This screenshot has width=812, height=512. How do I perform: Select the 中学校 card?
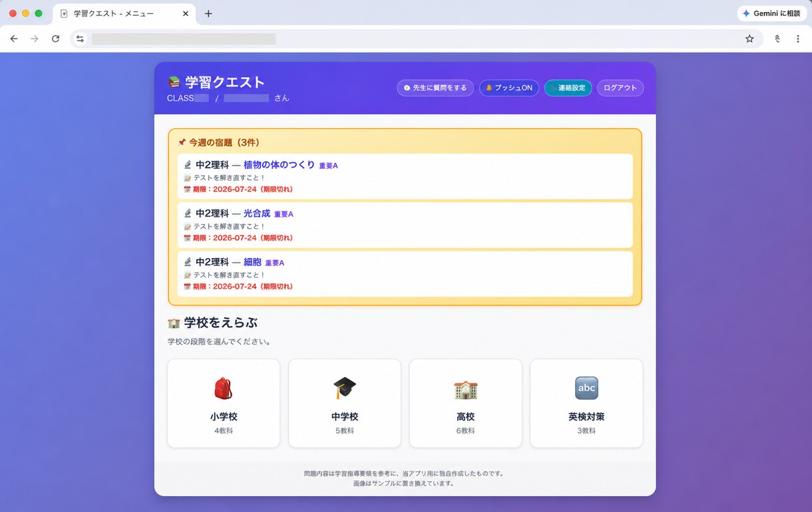pos(345,404)
